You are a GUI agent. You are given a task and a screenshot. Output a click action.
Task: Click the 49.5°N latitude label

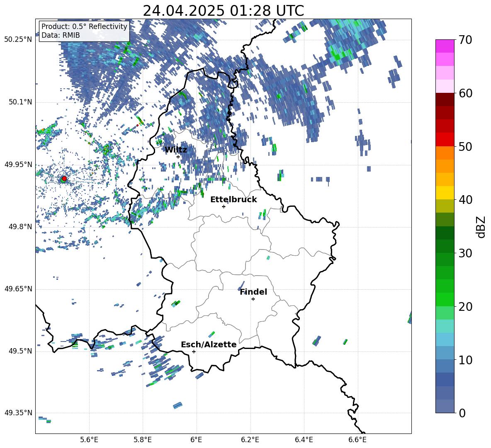(20, 351)
